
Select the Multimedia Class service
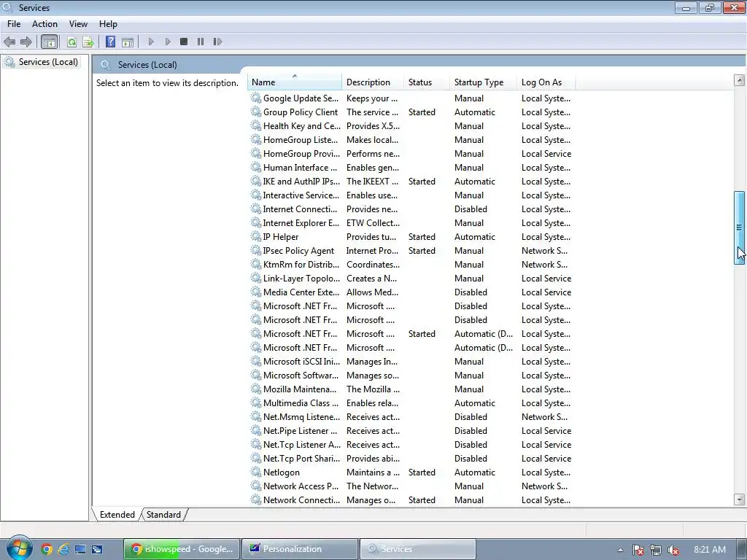click(x=411, y=402)
